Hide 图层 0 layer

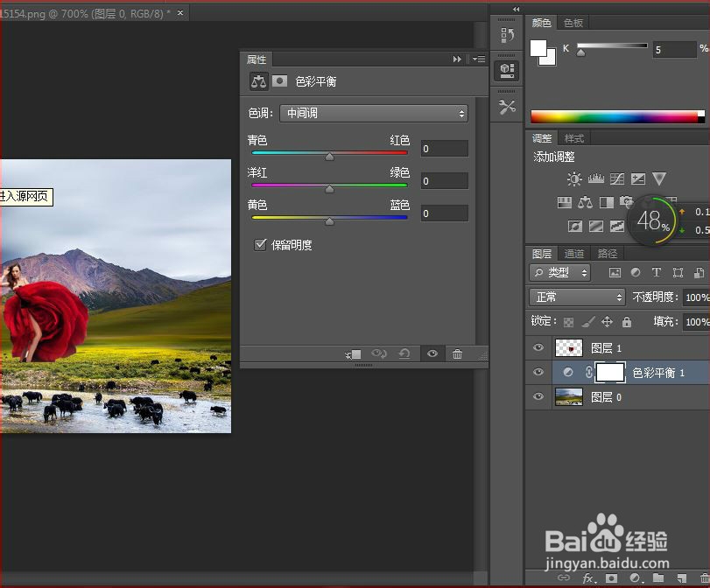[538, 396]
